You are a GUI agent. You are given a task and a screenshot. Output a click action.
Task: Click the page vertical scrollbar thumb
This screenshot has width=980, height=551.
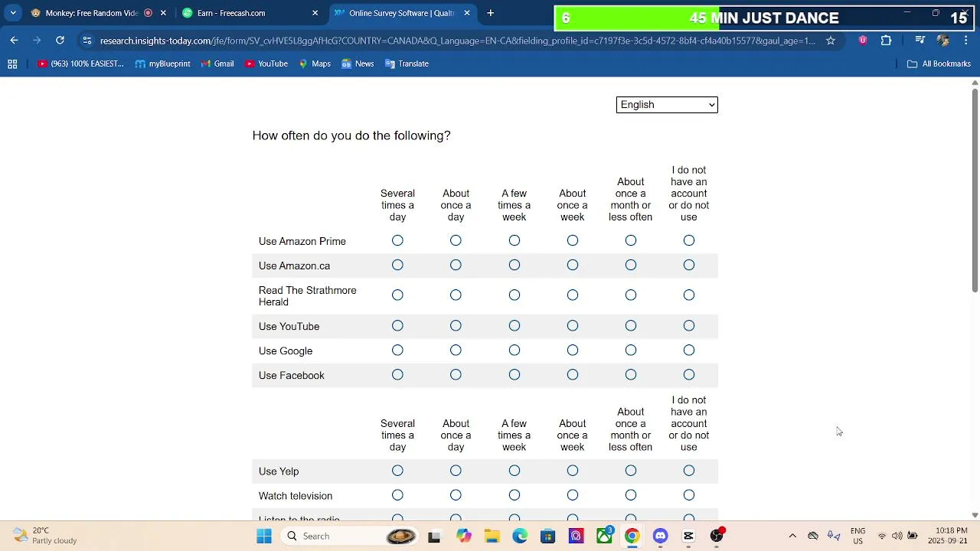[x=975, y=190]
